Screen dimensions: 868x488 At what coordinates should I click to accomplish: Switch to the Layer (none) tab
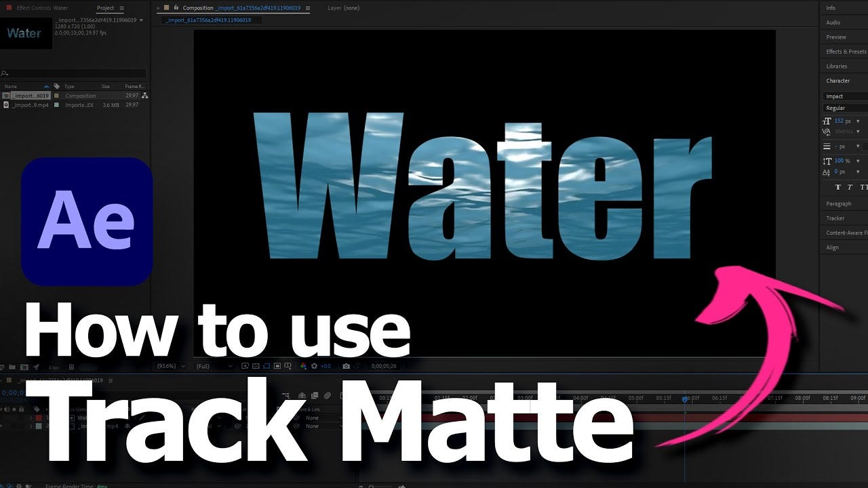343,8
